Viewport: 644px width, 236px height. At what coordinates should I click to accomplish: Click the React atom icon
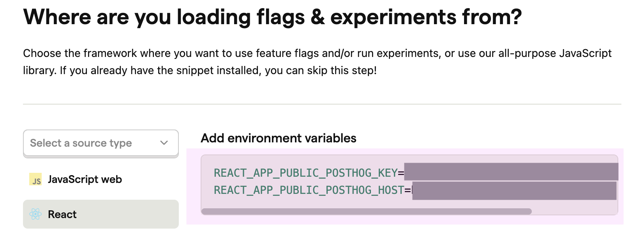tap(35, 214)
